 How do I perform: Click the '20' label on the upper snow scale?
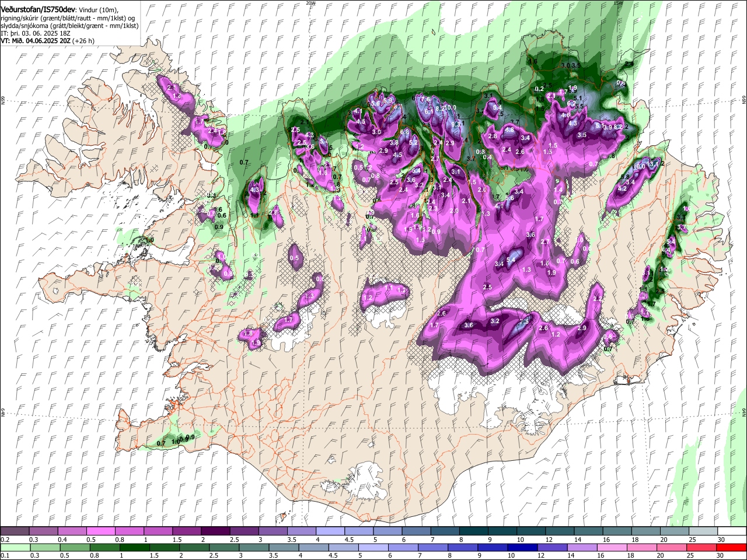[x=664, y=540]
